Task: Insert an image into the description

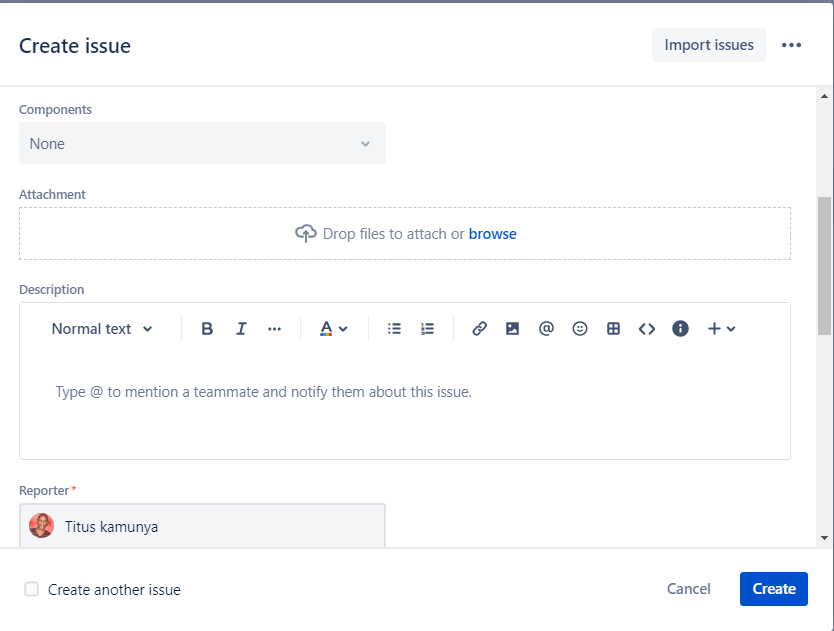Action: [512, 329]
